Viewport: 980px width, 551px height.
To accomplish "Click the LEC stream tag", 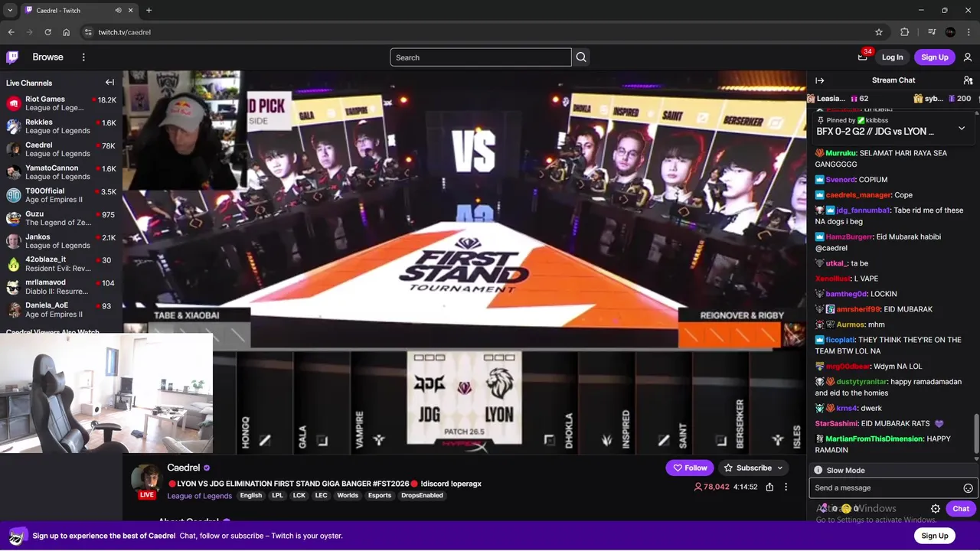I will 321,496.
